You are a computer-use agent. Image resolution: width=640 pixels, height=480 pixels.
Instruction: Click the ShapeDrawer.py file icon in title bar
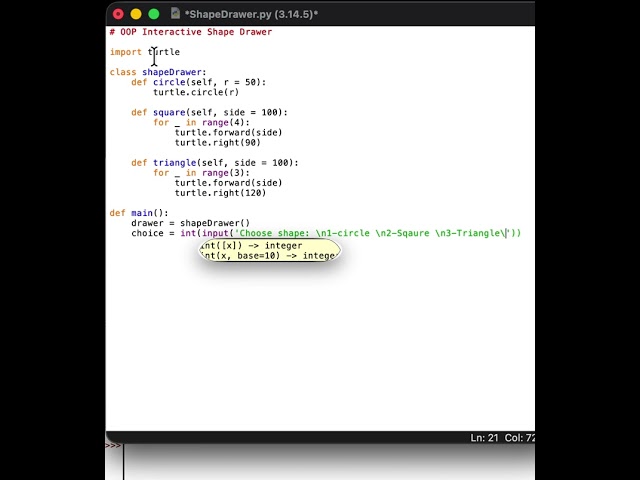[176, 13]
